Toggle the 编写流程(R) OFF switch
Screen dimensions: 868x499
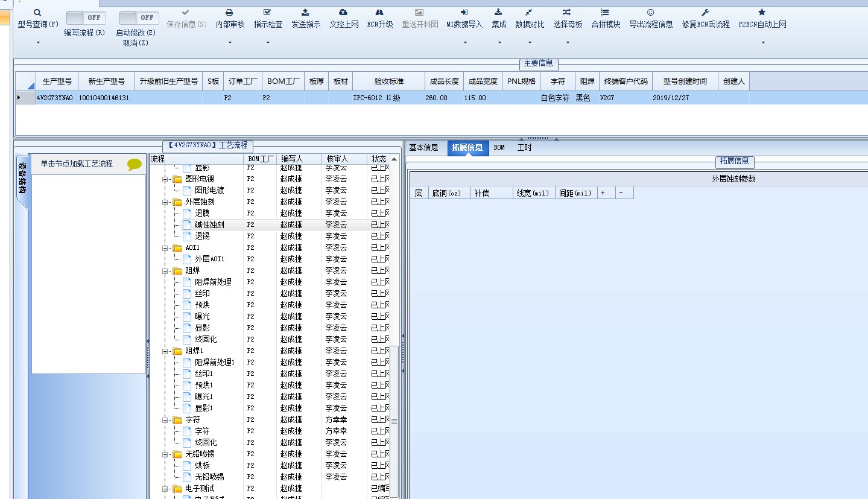pyautogui.click(x=86, y=18)
